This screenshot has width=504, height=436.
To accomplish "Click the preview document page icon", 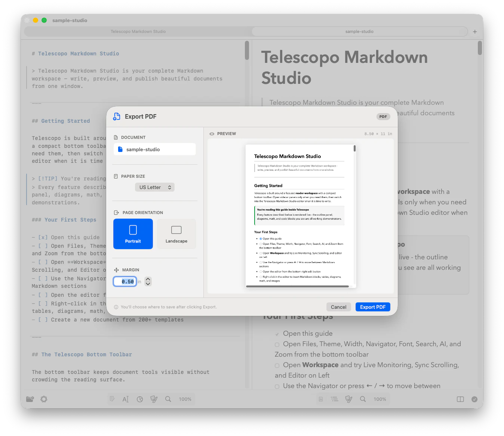I will coord(321,399).
